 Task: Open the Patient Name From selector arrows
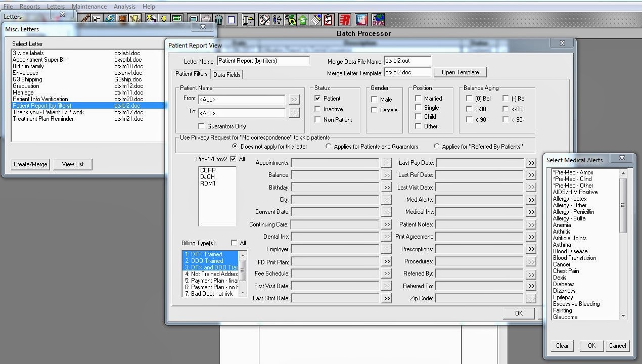[x=294, y=100]
